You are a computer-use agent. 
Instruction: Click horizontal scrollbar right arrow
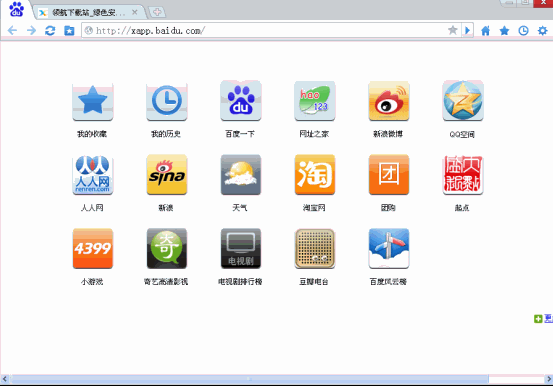pos(548,379)
